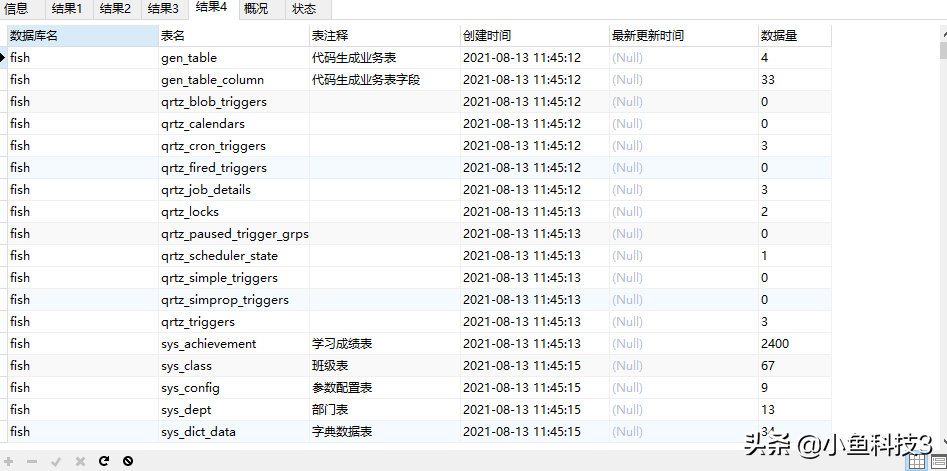This screenshot has width=947, height=471.
Task: Switch to grid view icon
Action: [917, 462]
